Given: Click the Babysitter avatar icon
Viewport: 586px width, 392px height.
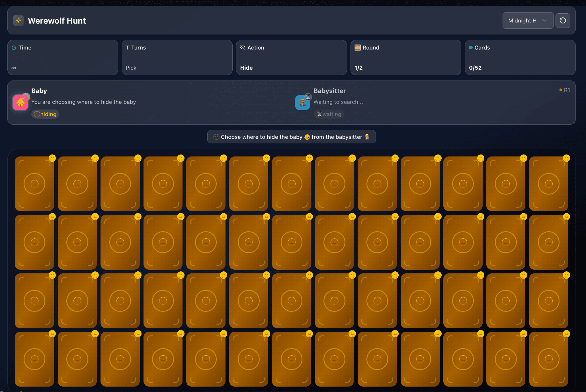Looking at the screenshot, I should click(302, 102).
